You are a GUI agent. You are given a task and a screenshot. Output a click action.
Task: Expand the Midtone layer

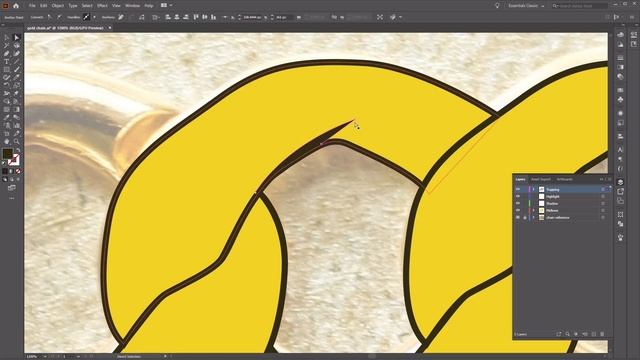click(533, 210)
